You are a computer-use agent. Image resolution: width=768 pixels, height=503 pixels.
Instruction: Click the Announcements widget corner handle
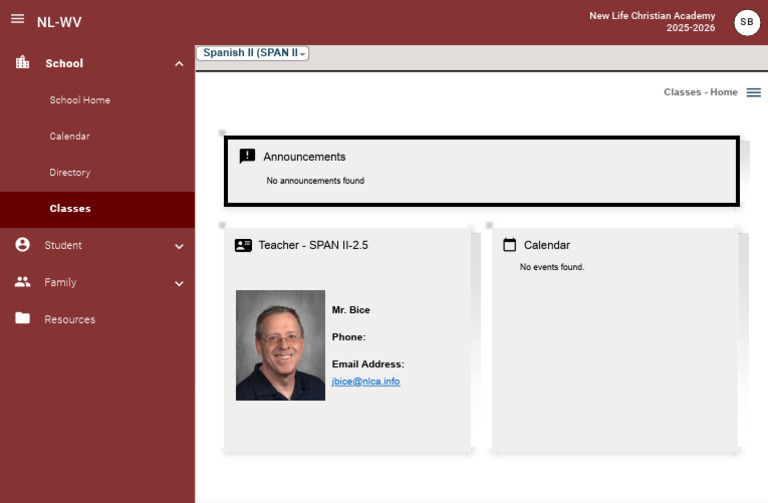[222, 133]
